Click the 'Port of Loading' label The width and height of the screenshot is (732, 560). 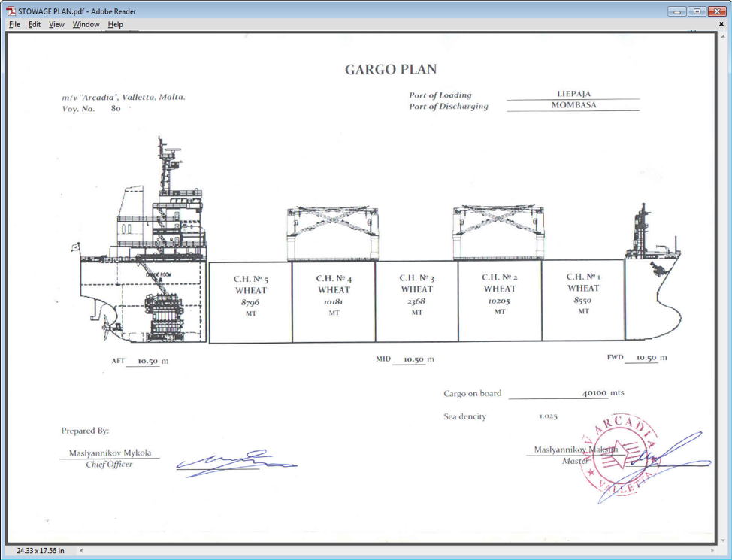click(440, 95)
